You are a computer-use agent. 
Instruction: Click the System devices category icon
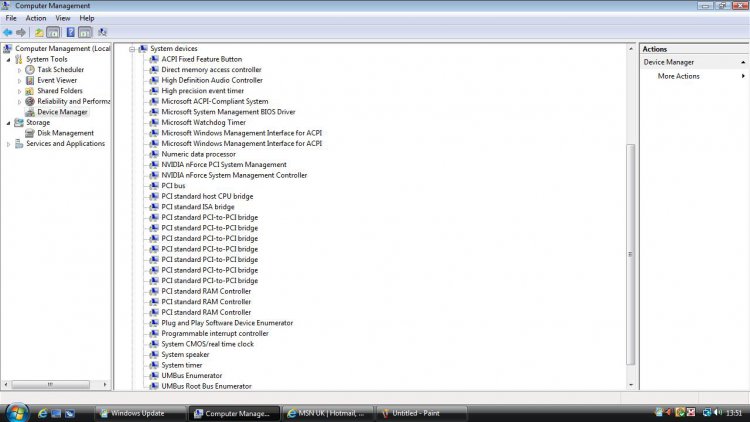coord(143,49)
